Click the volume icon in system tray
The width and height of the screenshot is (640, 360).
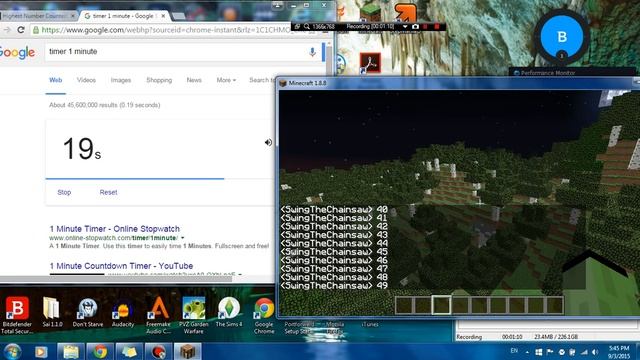click(x=595, y=352)
